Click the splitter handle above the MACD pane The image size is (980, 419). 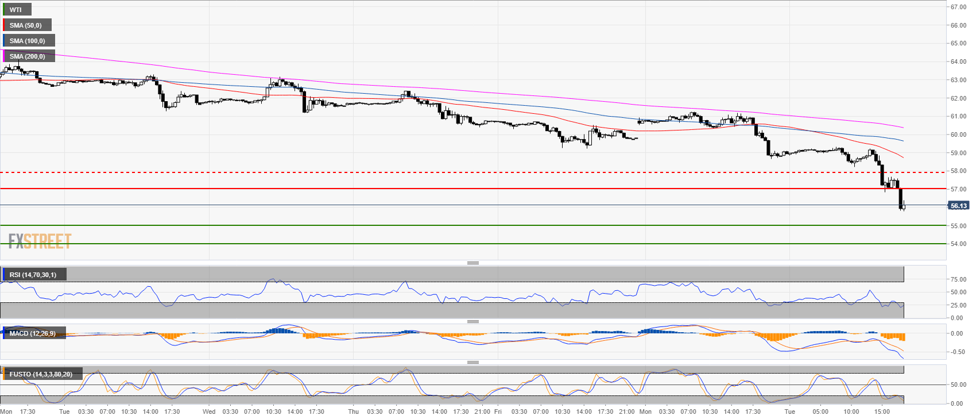472,321
